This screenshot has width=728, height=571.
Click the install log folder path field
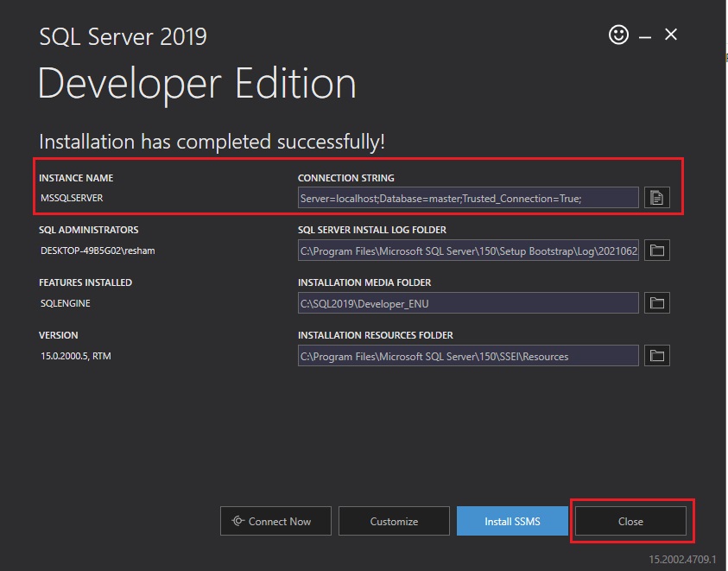(468, 251)
